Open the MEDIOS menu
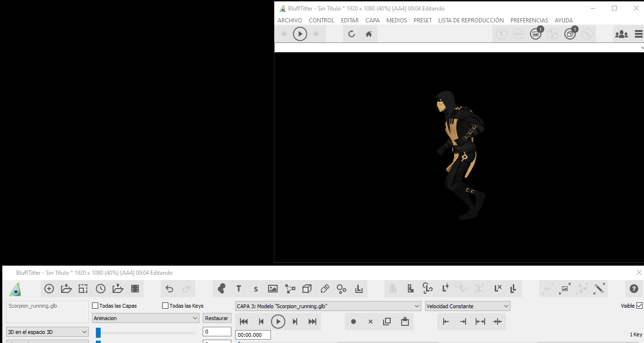Screen dimensions: 644x343 pos(396,21)
